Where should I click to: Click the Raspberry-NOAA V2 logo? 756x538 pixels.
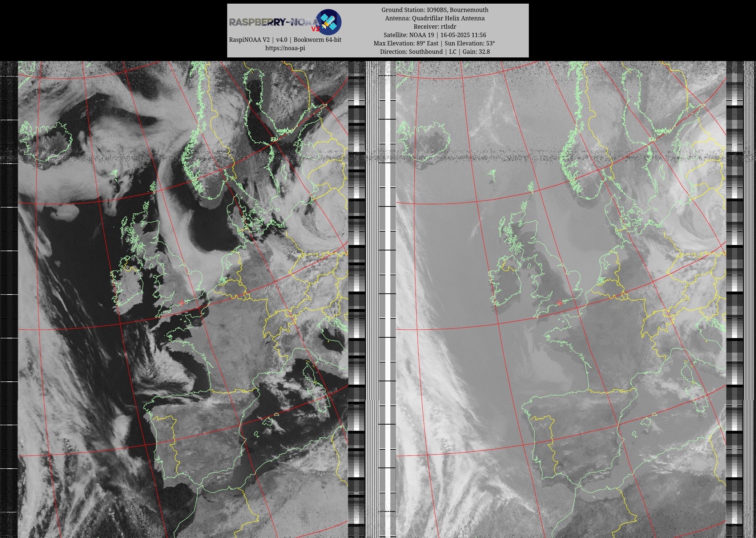coord(285,22)
